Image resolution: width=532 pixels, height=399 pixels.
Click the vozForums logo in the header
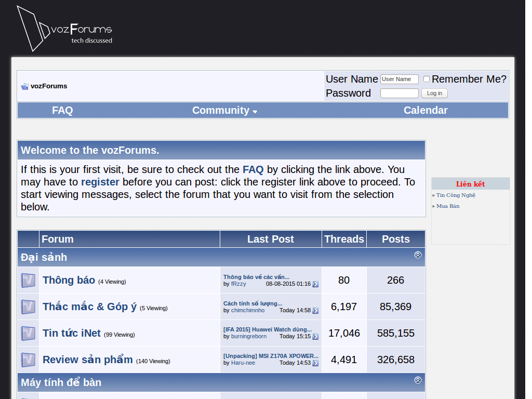[64, 29]
